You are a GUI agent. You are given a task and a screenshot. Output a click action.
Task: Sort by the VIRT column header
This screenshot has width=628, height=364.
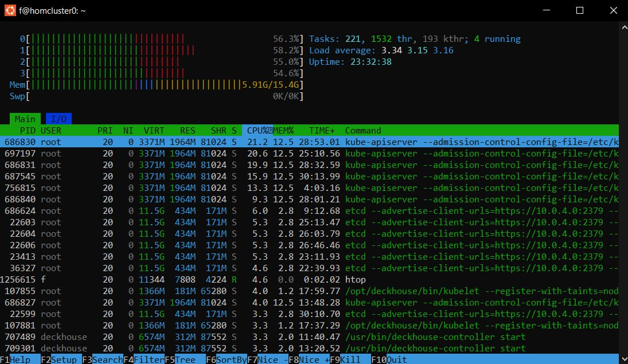(x=154, y=131)
